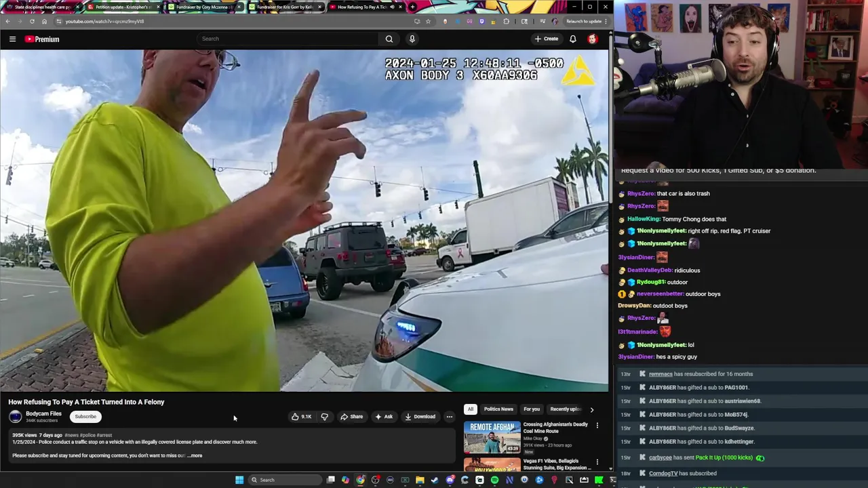Select the All filter chip
Viewport: 868px width, 488px height.
[x=471, y=409]
